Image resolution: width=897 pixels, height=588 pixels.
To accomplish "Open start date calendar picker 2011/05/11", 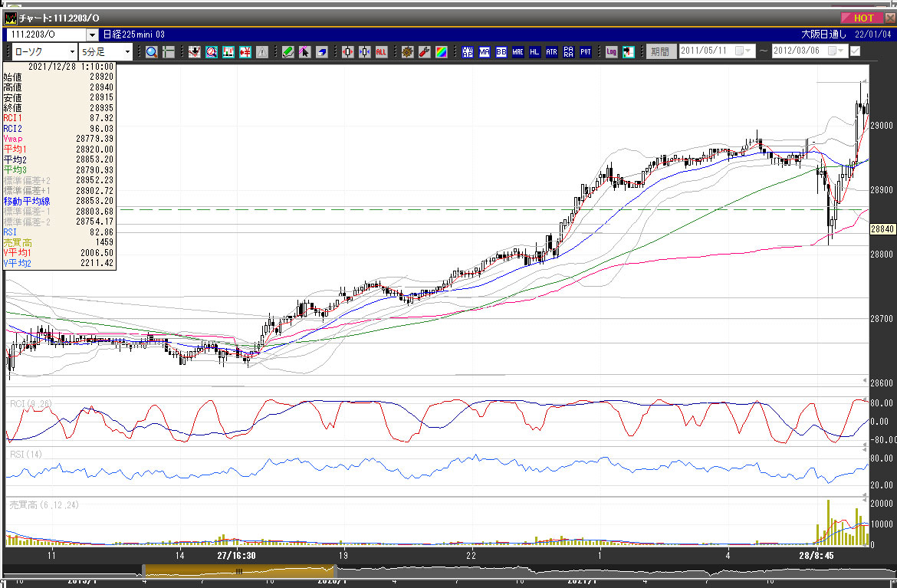I will click(741, 51).
